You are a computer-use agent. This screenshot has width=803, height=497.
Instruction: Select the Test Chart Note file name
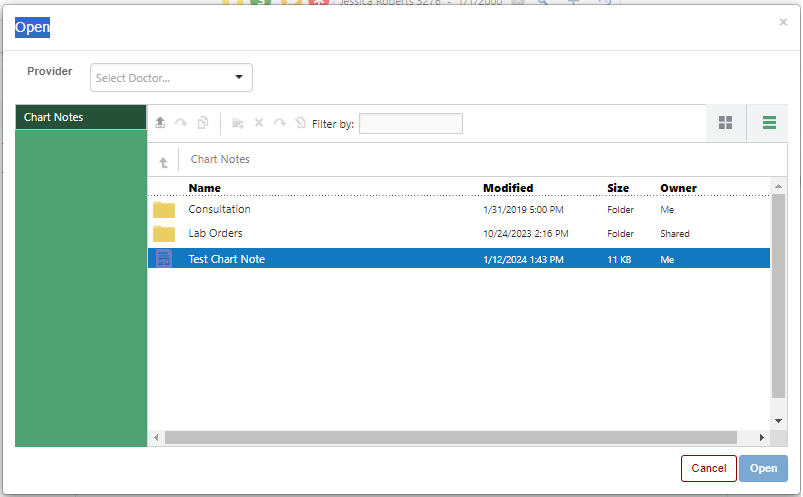[x=226, y=259]
